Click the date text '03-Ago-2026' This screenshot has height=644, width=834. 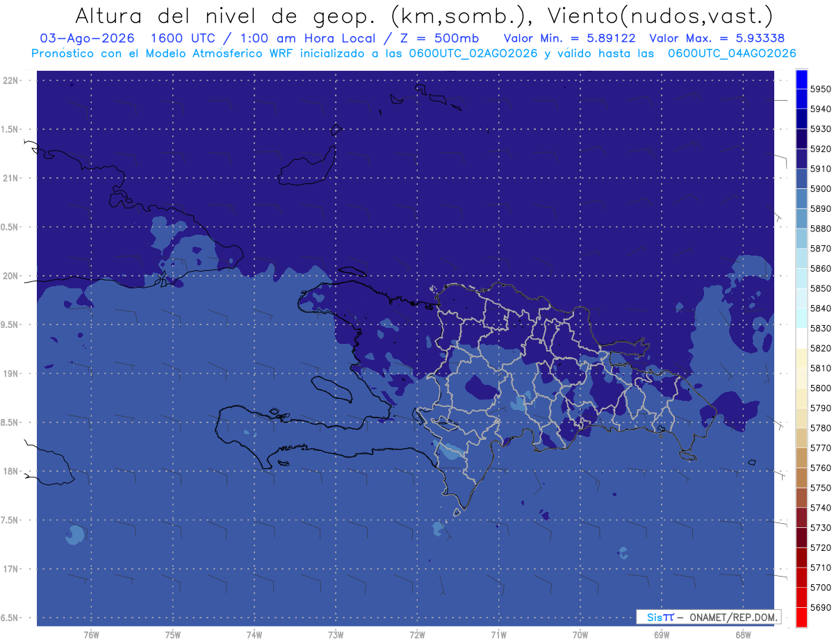(86, 38)
